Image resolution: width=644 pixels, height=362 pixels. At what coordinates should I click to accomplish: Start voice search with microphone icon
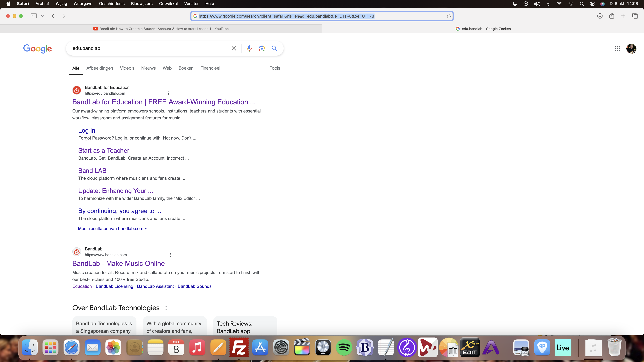(249, 48)
